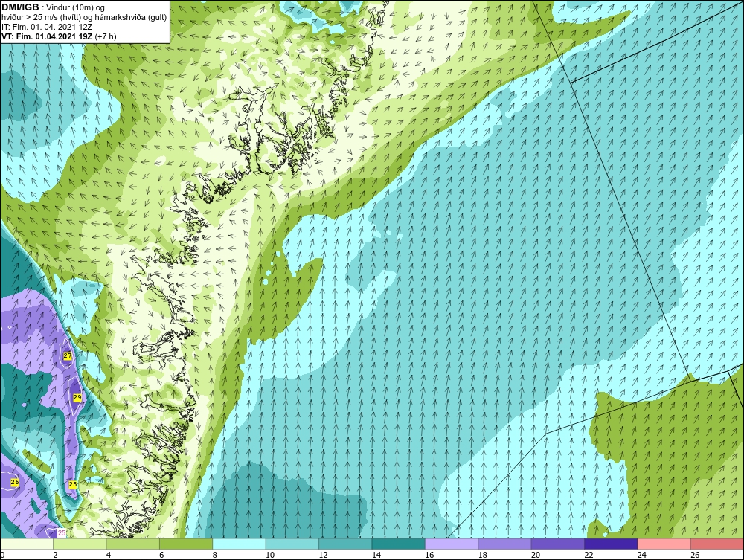Image resolution: width=744 pixels, height=560 pixels.
Task: Click the yellow gust label 27
Action: point(68,355)
